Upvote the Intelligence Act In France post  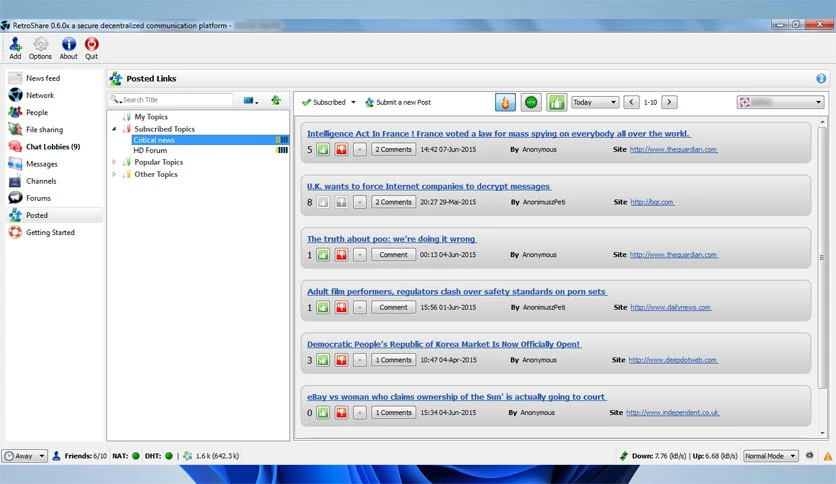click(323, 149)
